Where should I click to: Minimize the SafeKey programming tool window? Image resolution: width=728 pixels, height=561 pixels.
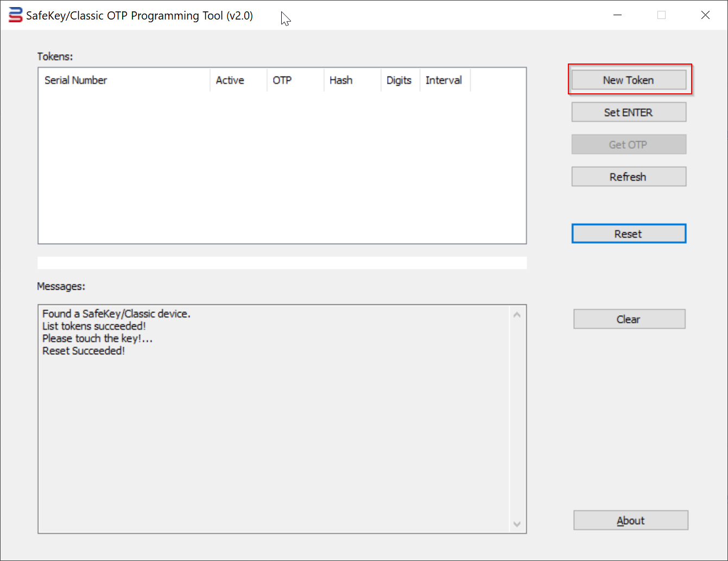click(x=617, y=15)
